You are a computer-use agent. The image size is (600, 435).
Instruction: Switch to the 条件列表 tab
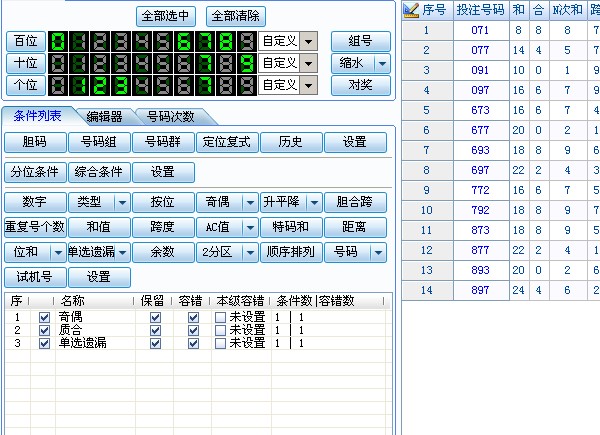tap(38, 116)
